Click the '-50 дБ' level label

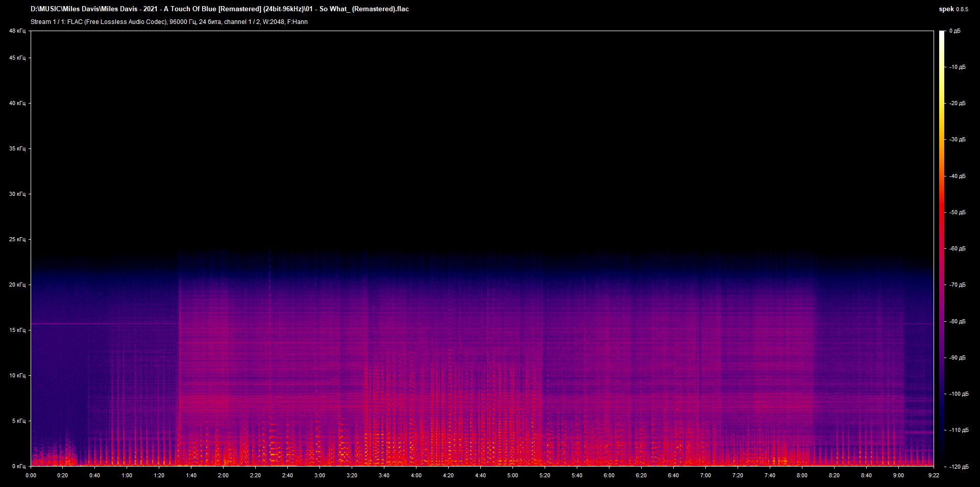958,213
